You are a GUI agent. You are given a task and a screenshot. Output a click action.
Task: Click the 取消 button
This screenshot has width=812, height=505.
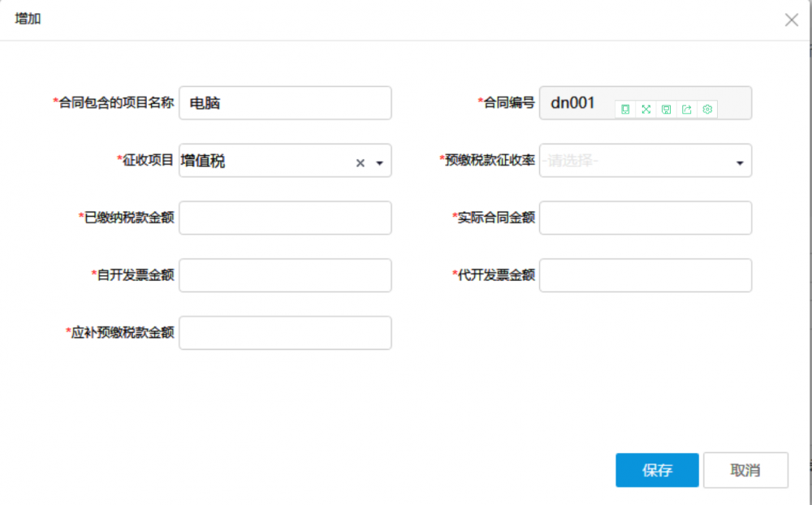(745, 470)
